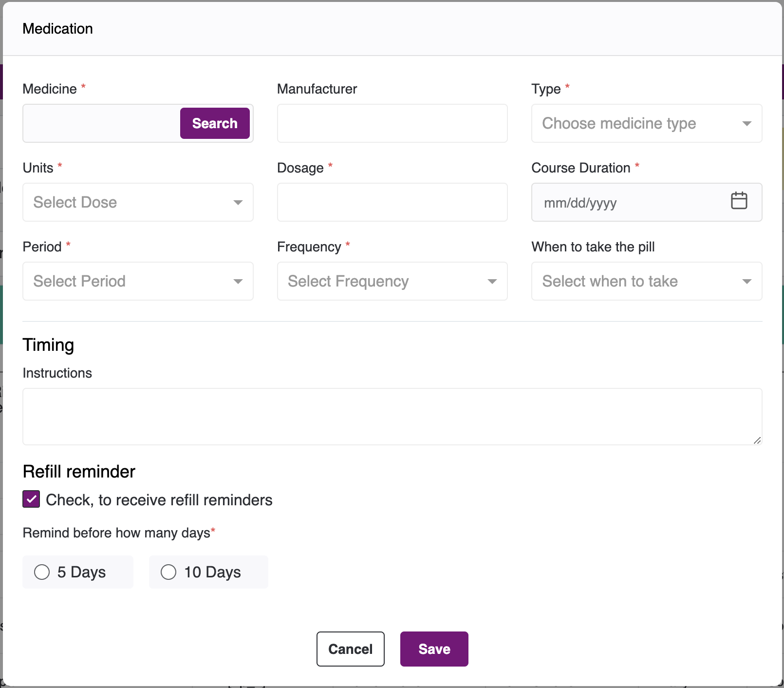Cancel the Medication dialog
This screenshot has height=688, width=784.
pyautogui.click(x=350, y=649)
